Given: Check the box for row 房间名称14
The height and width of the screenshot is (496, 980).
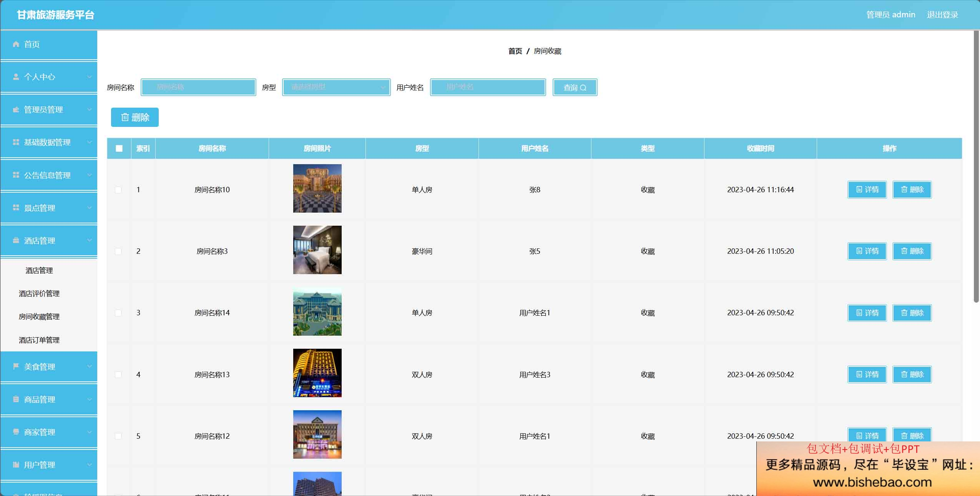Looking at the screenshot, I should point(118,313).
